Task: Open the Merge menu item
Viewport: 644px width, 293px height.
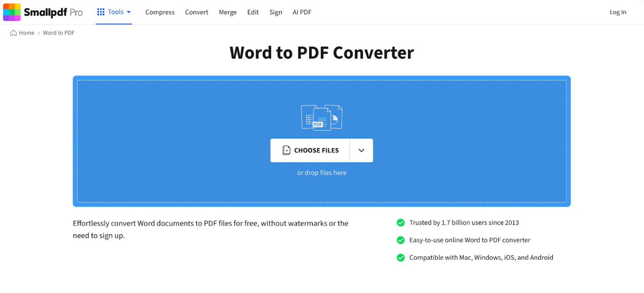Action: (227, 12)
